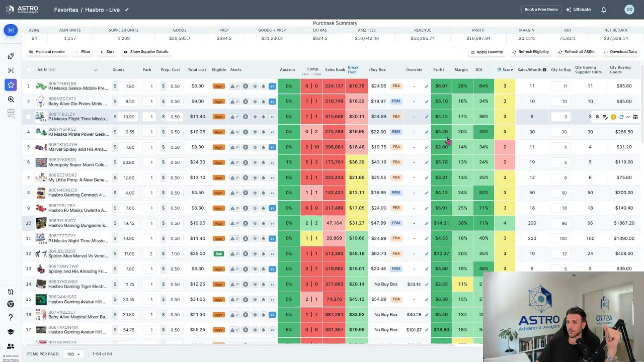Click ROI column header

click(x=479, y=70)
